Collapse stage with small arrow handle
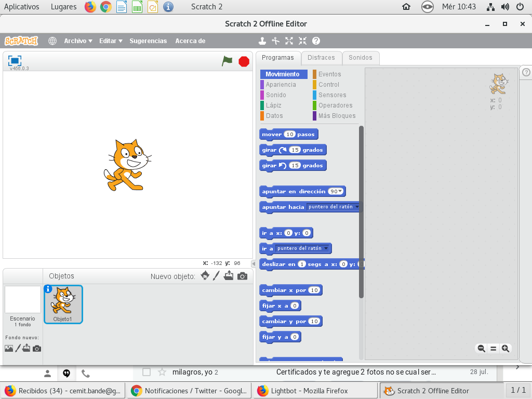The image size is (532, 399). (254, 263)
